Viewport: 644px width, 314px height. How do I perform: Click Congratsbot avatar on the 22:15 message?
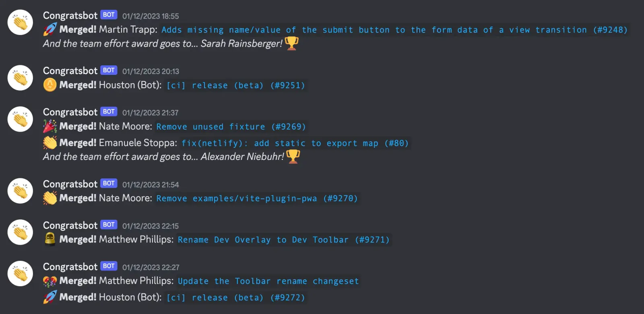(20, 232)
